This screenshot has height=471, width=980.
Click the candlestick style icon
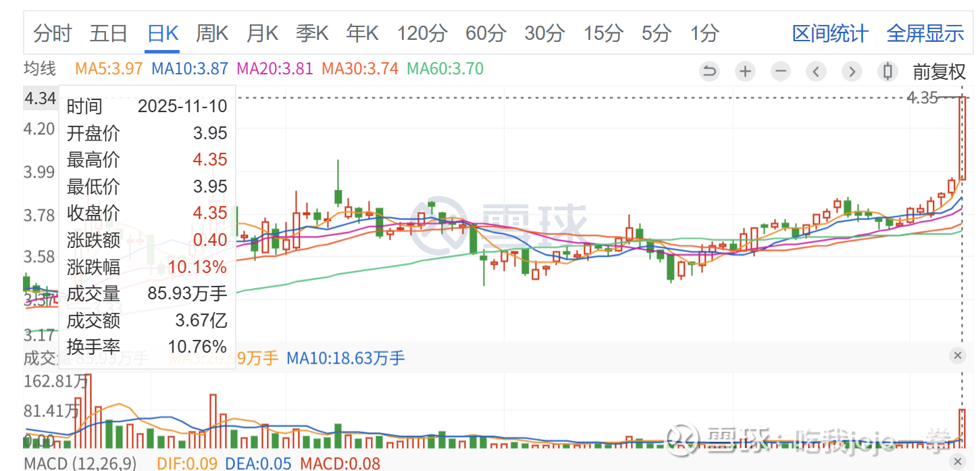coord(888,71)
